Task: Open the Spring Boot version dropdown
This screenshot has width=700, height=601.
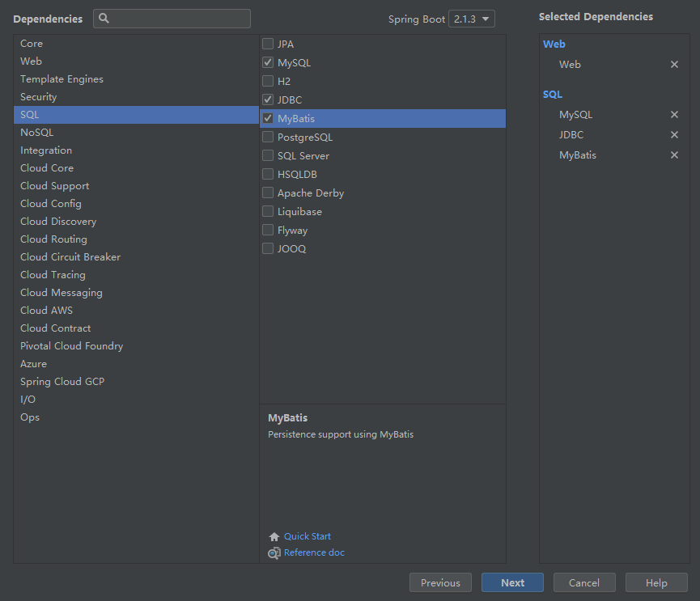Action: pos(471,19)
